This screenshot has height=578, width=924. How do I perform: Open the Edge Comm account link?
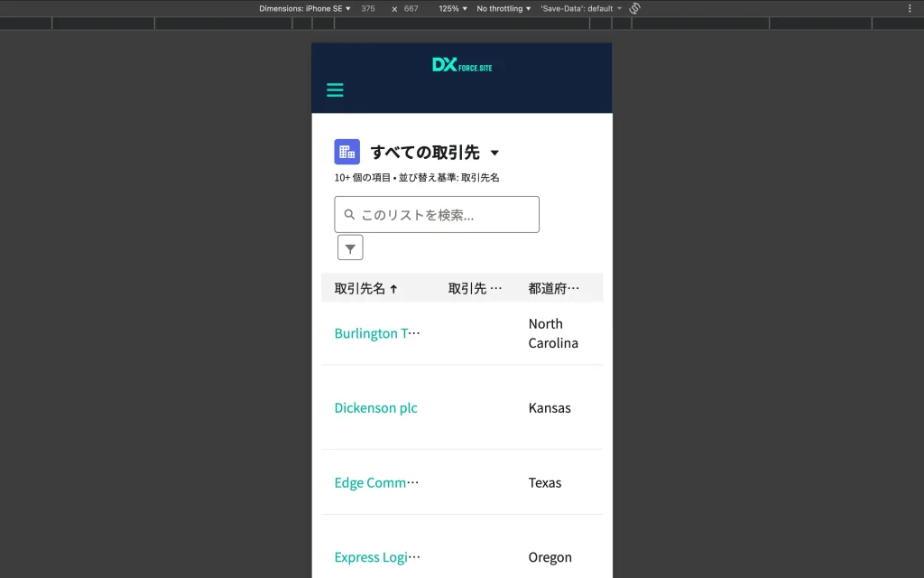tap(376, 483)
